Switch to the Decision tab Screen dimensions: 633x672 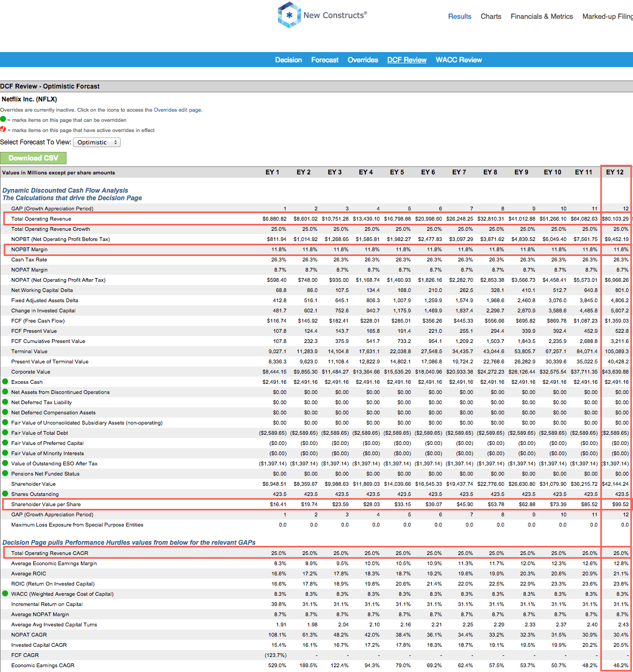point(289,60)
